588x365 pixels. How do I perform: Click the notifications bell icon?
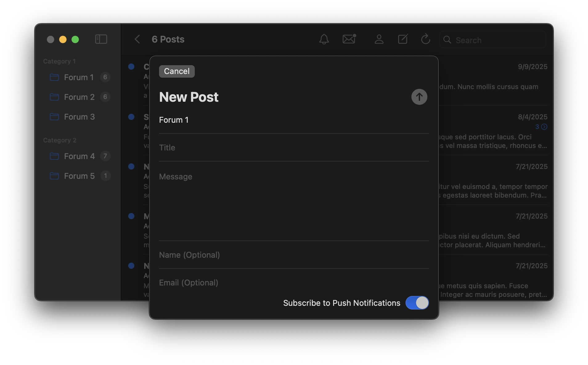click(324, 39)
